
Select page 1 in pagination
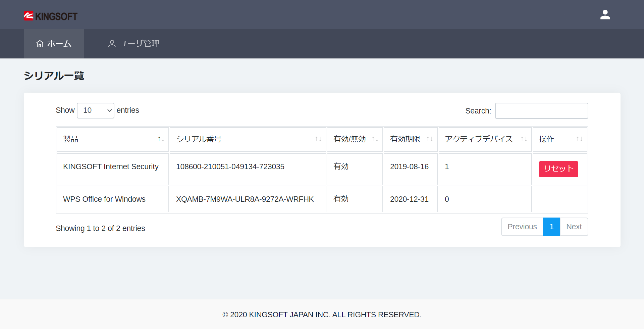[x=551, y=227]
